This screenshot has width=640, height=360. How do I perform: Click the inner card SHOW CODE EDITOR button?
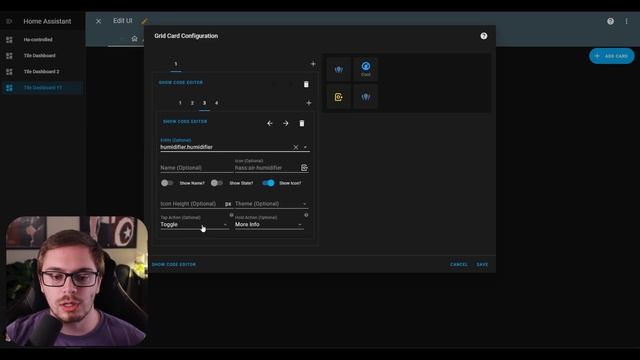point(185,122)
